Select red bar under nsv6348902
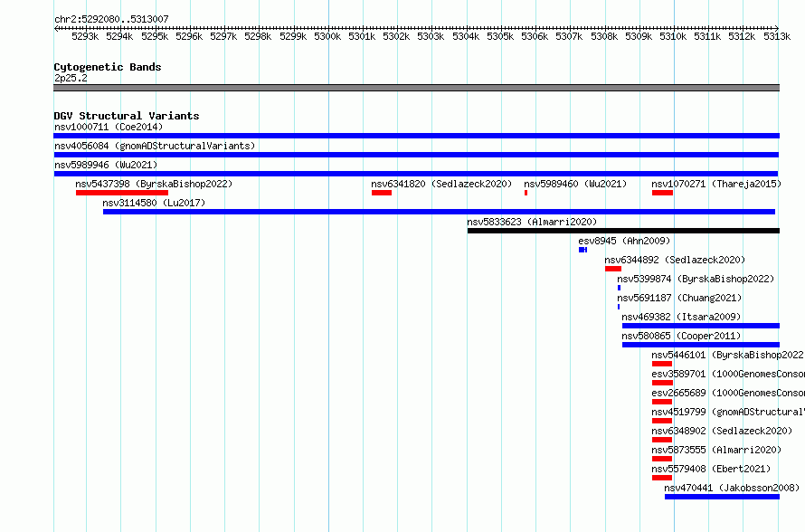805x532 pixels. tap(662, 440)
